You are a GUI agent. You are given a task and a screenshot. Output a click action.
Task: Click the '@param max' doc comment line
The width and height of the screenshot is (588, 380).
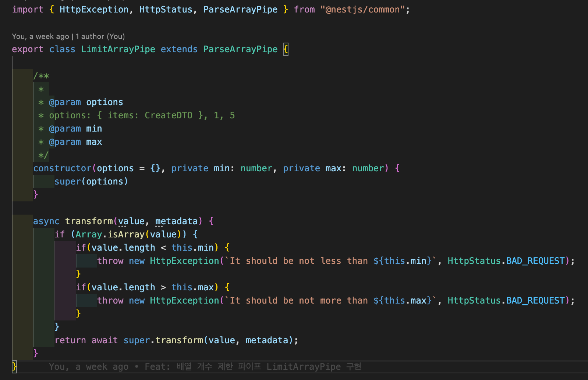(x=70, y=142)
